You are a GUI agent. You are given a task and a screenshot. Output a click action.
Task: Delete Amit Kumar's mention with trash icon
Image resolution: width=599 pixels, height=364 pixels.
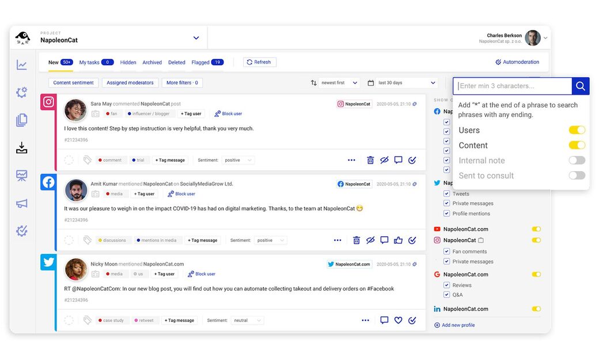point(357,240)
